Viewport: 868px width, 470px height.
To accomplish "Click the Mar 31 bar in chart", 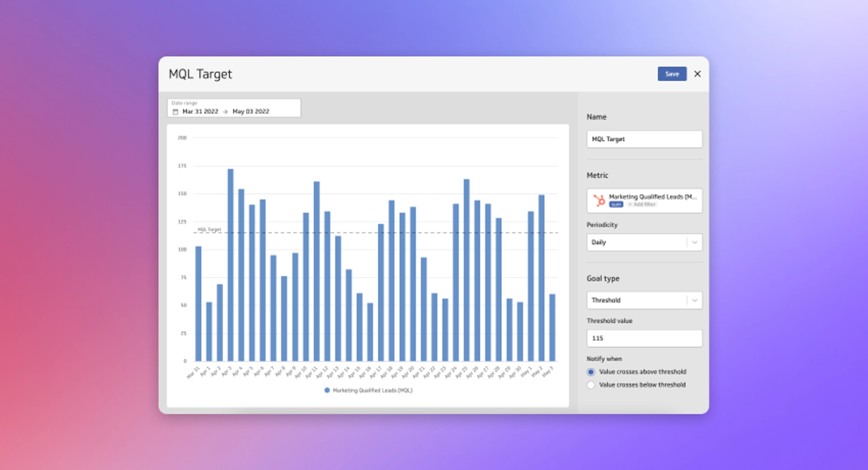I will coord(198,304).
